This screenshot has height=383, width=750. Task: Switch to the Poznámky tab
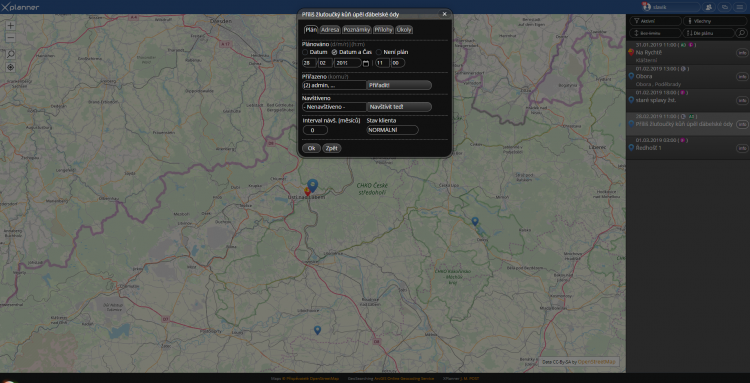coord(357,30)
